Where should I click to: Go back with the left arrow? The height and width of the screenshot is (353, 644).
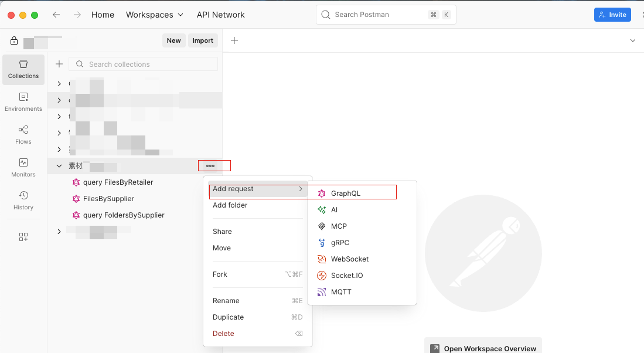click(x=56, y=15)
